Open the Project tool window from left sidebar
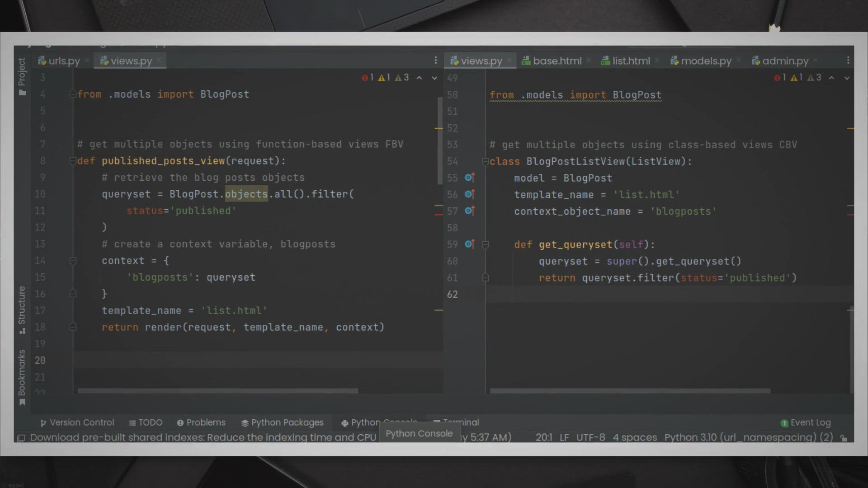868x488 pixels. (22, 72)
